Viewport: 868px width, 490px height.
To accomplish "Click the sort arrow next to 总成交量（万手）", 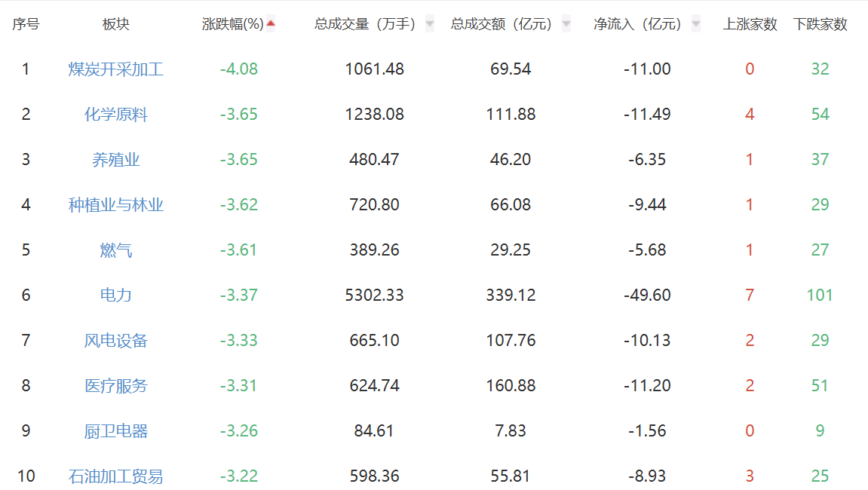I will [430, 24].
